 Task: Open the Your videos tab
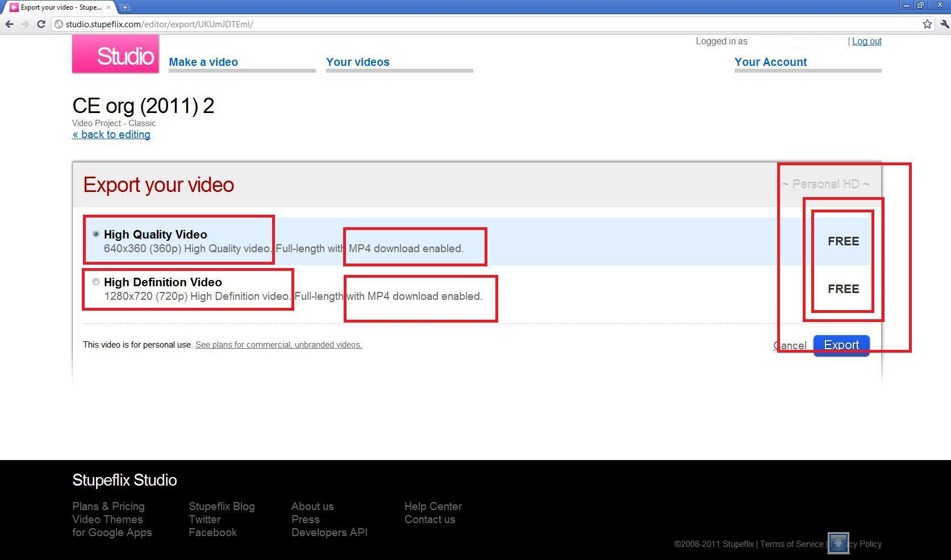pyautogui.click(x=358, y=62)
